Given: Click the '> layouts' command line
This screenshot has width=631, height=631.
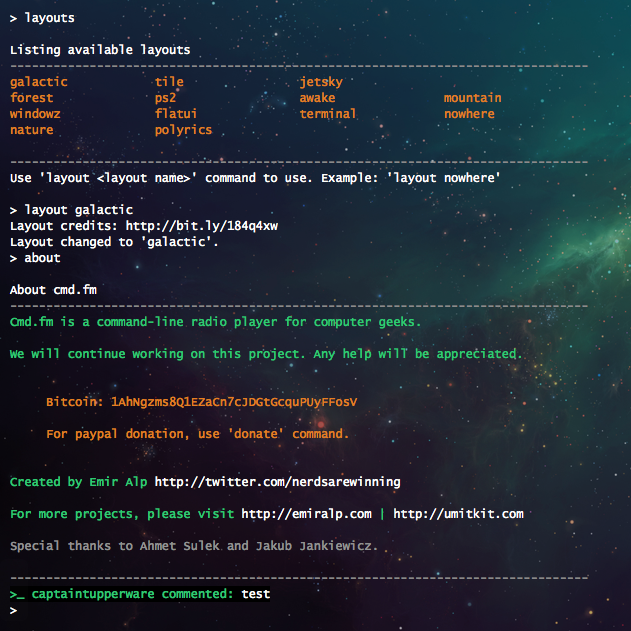Looking at the screenshot, I should tap(42, 18).
